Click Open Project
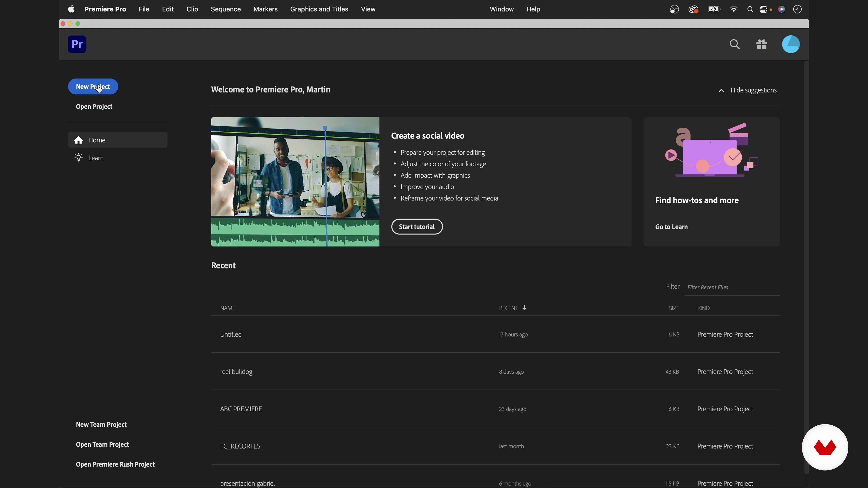The height and width of the screenshot is (488, 868). (94, 106)
